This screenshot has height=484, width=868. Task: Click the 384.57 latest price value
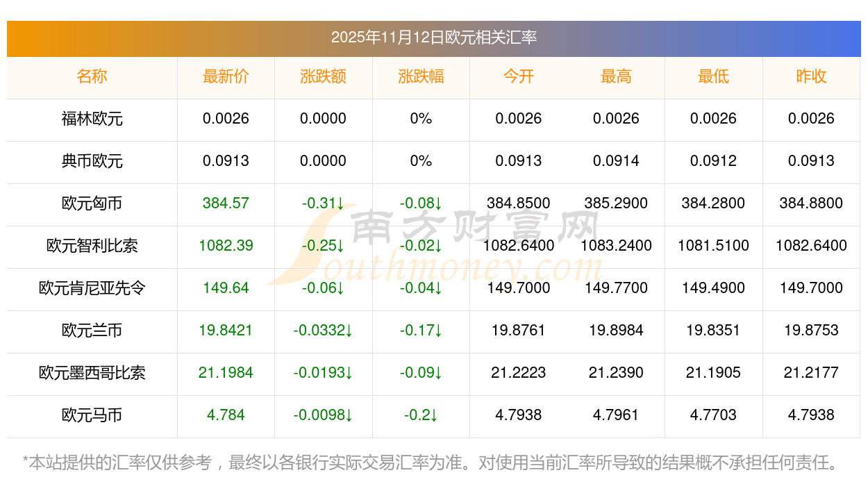[x=226, y=203]
